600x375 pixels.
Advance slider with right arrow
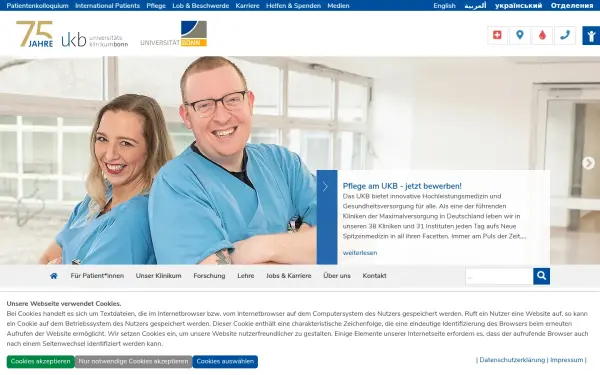click(588, 163)
